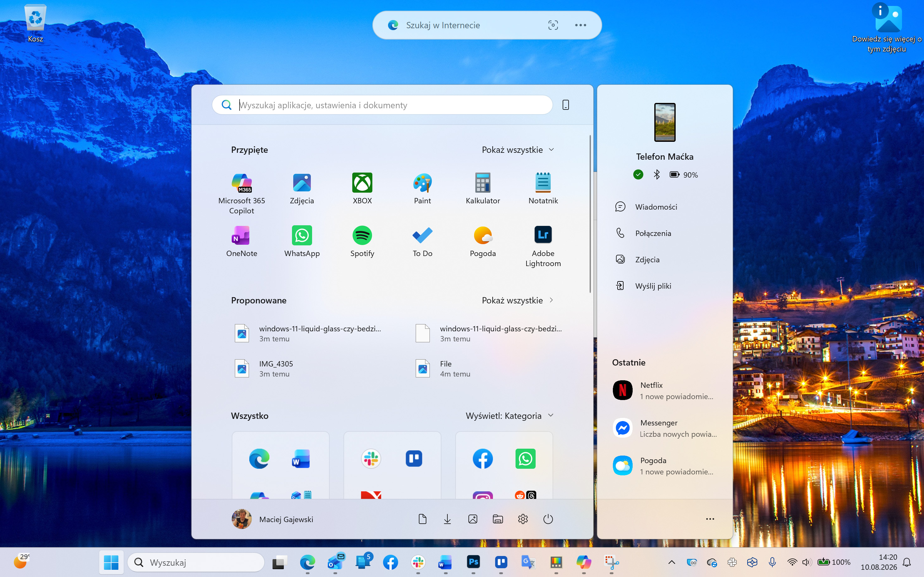
Task: Open Facebook in the third category folder
Action: point(483,458)
